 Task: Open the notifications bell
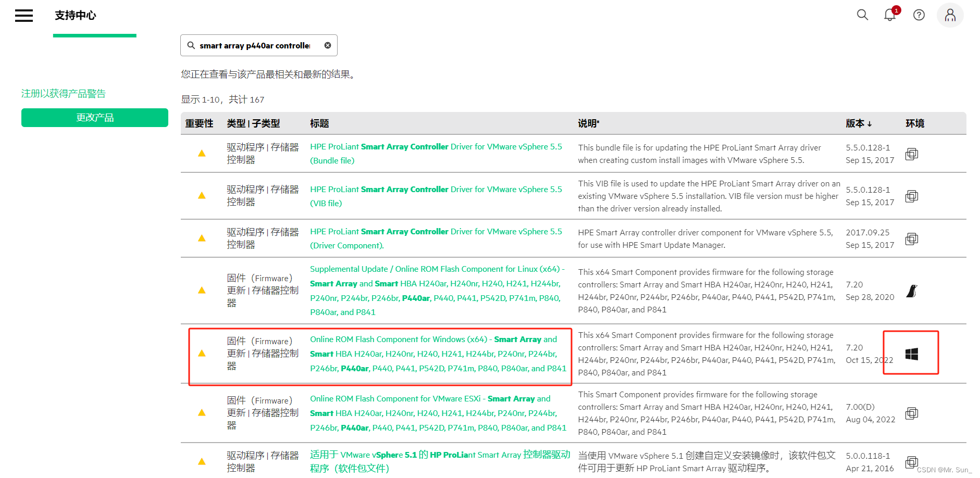point(890,15)
